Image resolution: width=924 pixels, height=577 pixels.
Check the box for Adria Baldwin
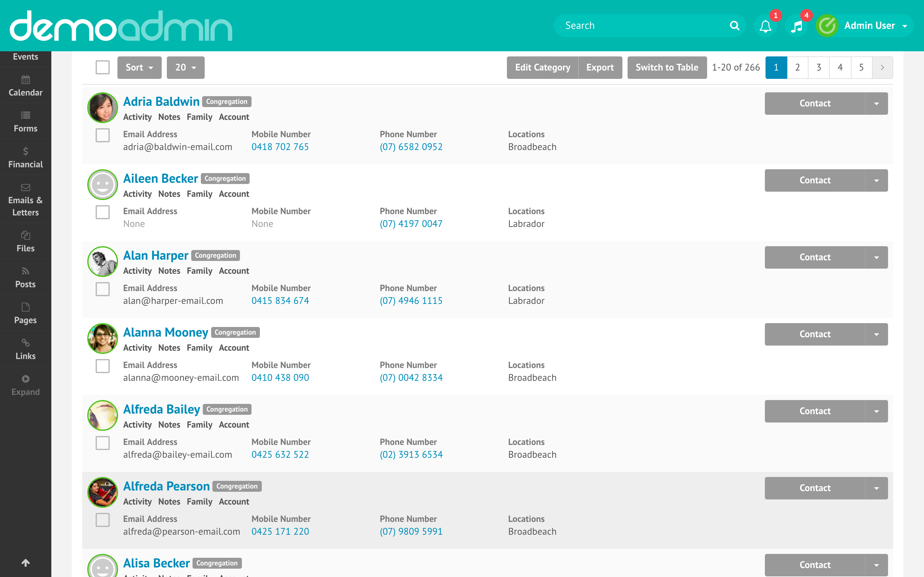pos(102,135)
